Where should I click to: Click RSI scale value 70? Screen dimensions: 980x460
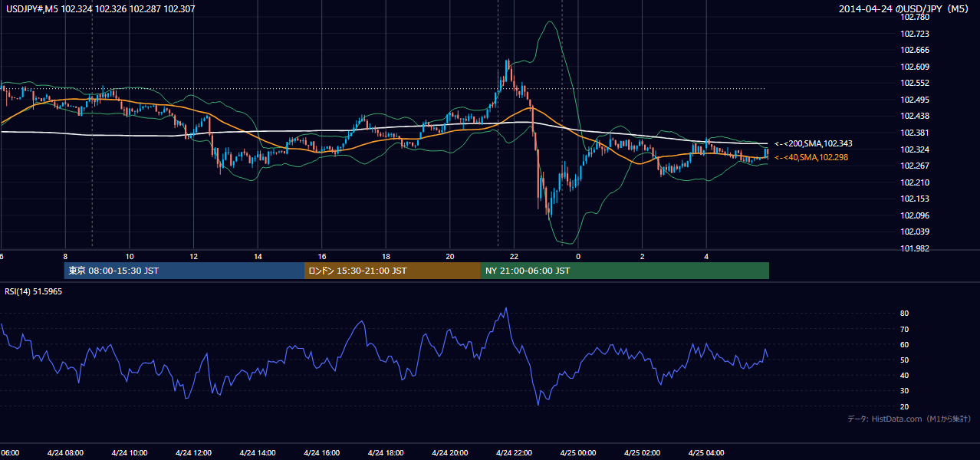(x=905, y=329)
